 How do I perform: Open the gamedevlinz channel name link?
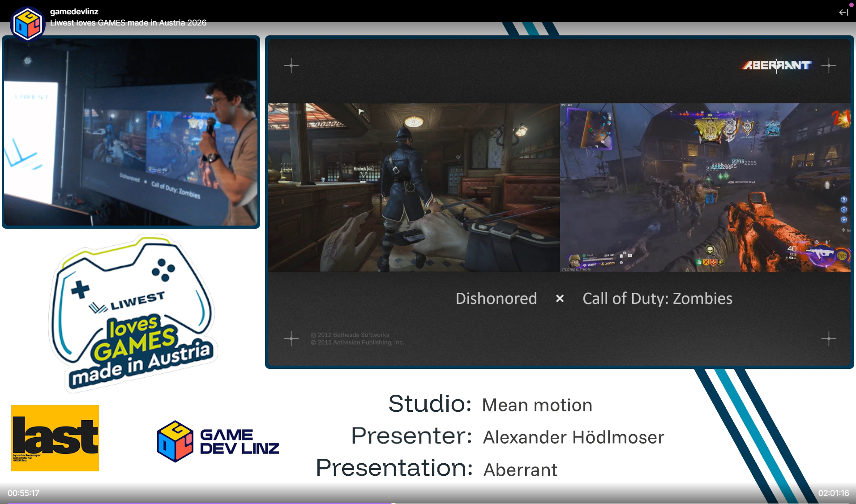(74, 11)
